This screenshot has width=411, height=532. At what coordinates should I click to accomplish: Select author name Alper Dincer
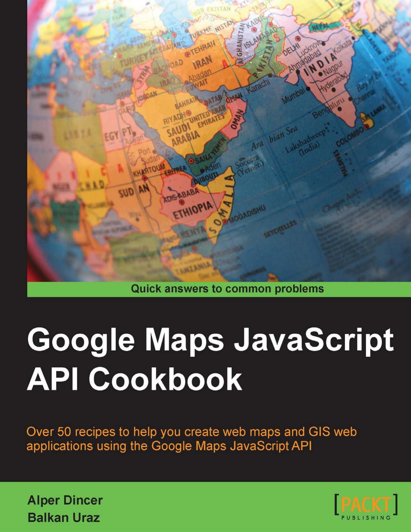click(x=65, y=500)
